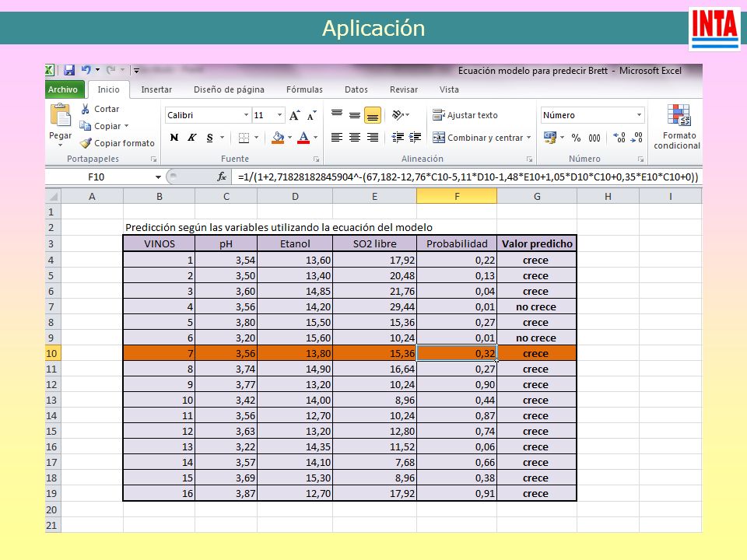The height and width of the screenshot is (560, 747).
Task: Decrease cell indent
Action: [x=398, y=138]
